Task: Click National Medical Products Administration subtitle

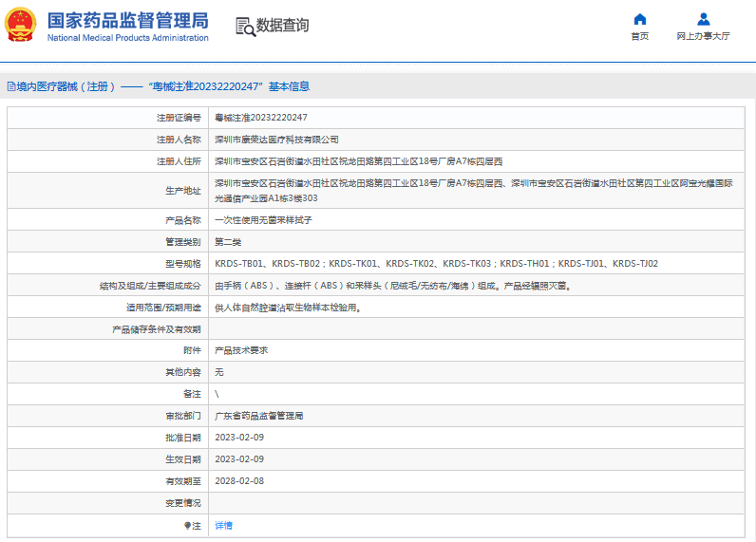Action: [128, 38]
